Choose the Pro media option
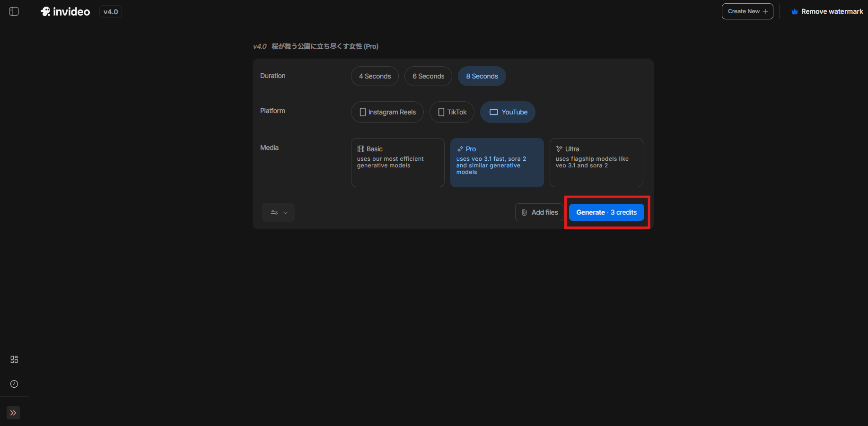Image resolution: width=868 pixels, height=426 pixels. [x=497, y=162]
